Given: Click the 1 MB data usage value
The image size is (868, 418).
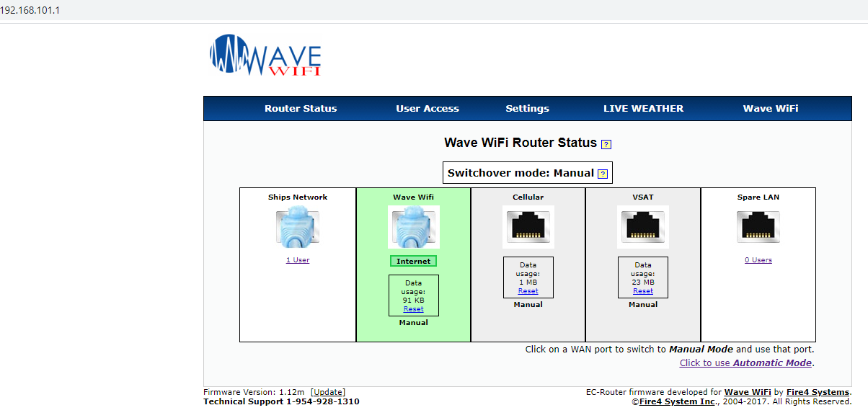Looking at the screenshot, I should (x=528, y=283).
